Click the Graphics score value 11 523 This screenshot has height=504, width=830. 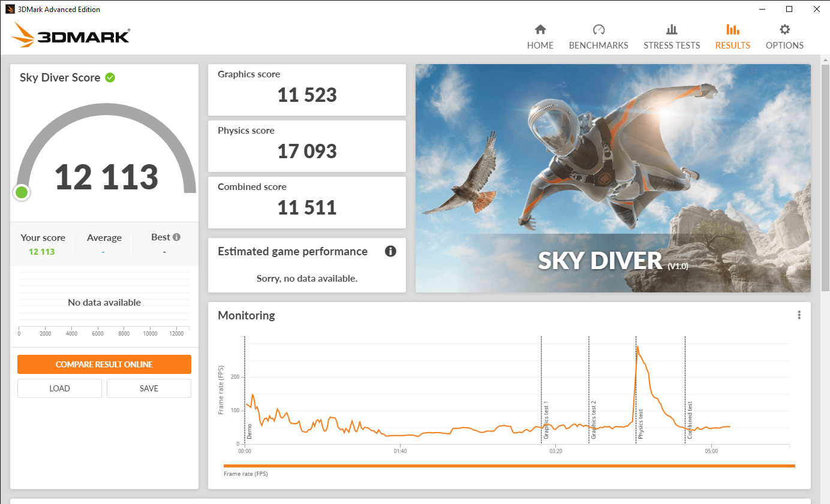[307, 95]
